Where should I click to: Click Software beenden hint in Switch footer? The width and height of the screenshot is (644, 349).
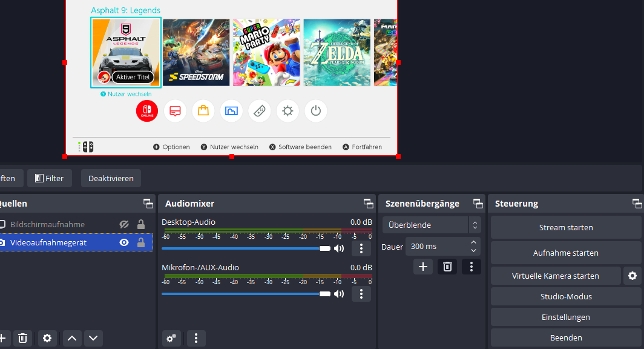point(300,147)
